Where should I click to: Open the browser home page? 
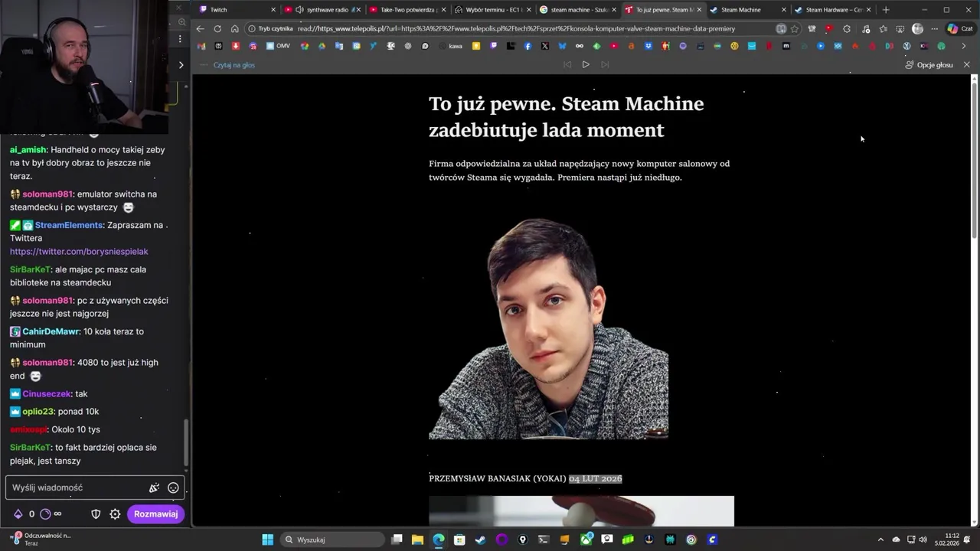(234, 28)
